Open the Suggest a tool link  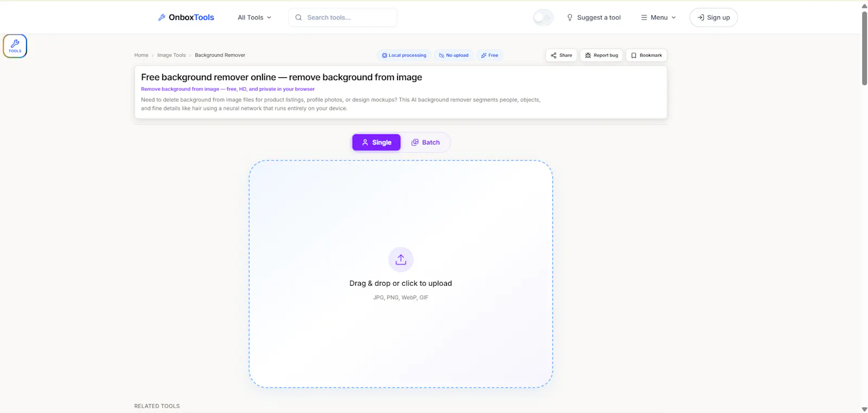(593, 17)
